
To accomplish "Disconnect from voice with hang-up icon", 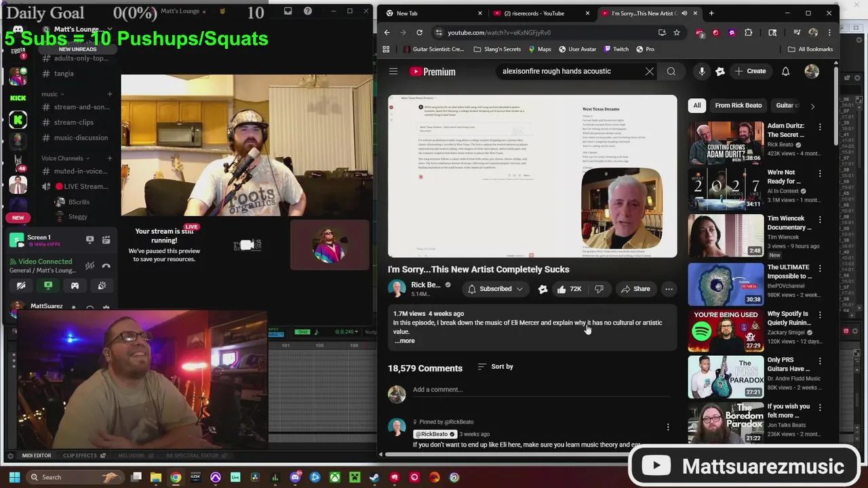I will (x=106, y=266).
